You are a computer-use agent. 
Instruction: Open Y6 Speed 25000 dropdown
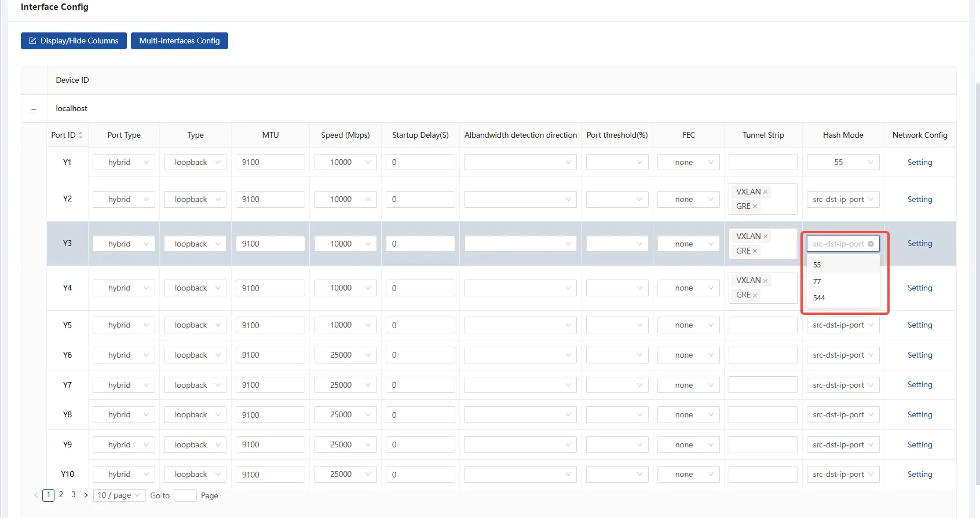[x=346, y=355]
